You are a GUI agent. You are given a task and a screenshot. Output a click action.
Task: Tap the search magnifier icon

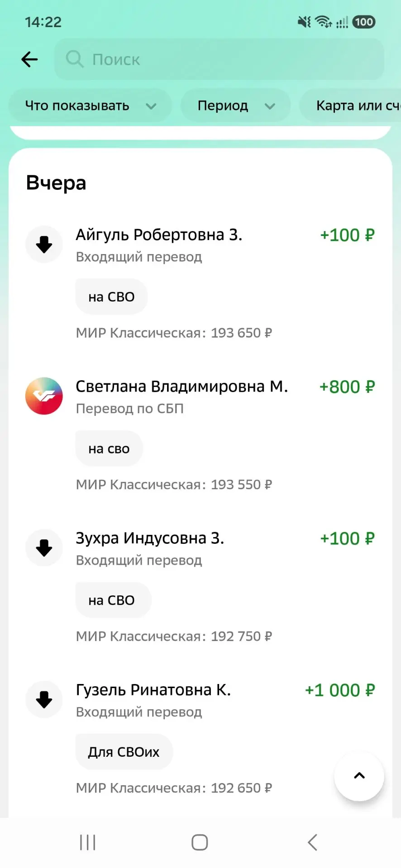click(75, 59)
